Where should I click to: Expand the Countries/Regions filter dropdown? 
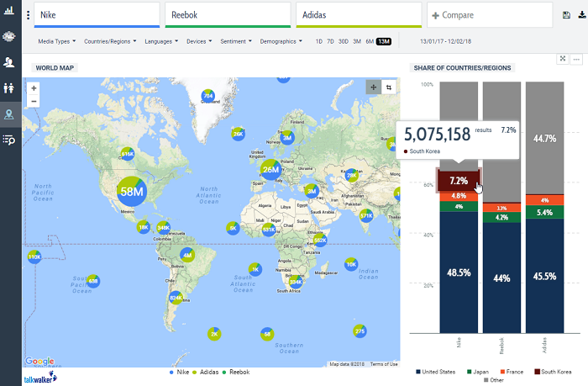click(111, 41)
